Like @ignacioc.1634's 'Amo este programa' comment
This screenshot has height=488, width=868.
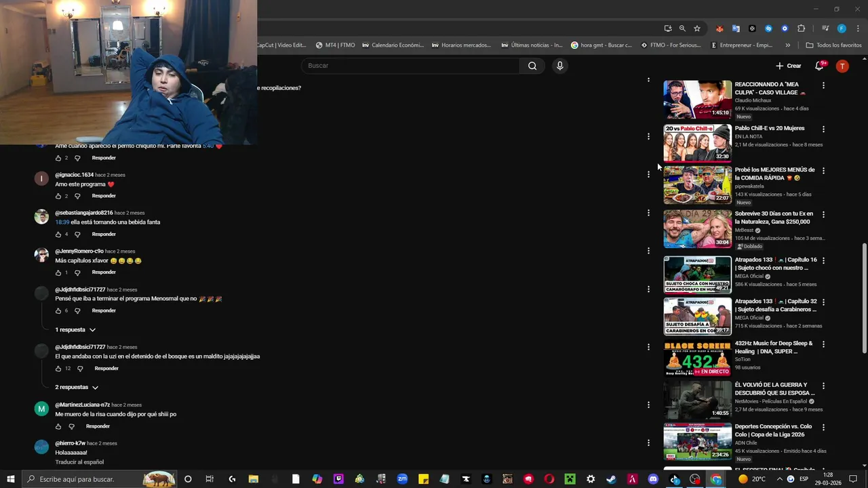(58, 196)
